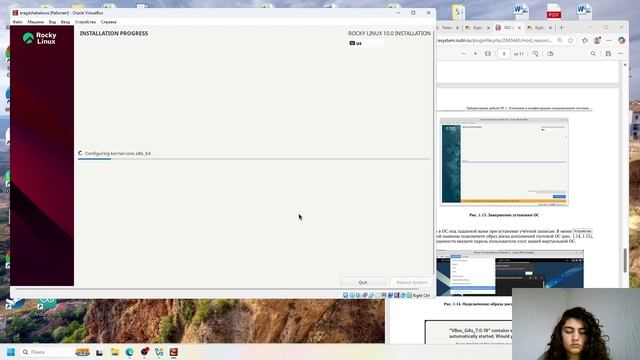The height and width of the screenshot is (360, 640).
Task: Click the us keyboard layout indicator
Action: pyautogui.click(x=366, y=43)
